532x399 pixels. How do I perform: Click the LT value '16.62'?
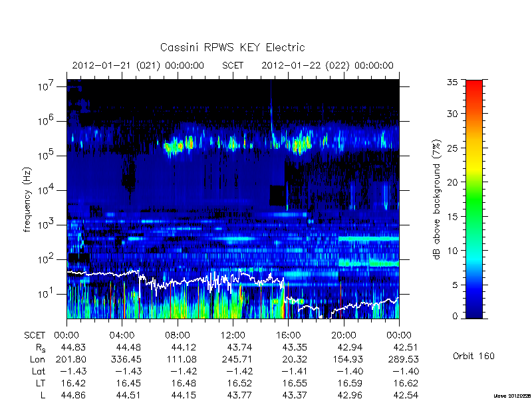tap(406, 384)
